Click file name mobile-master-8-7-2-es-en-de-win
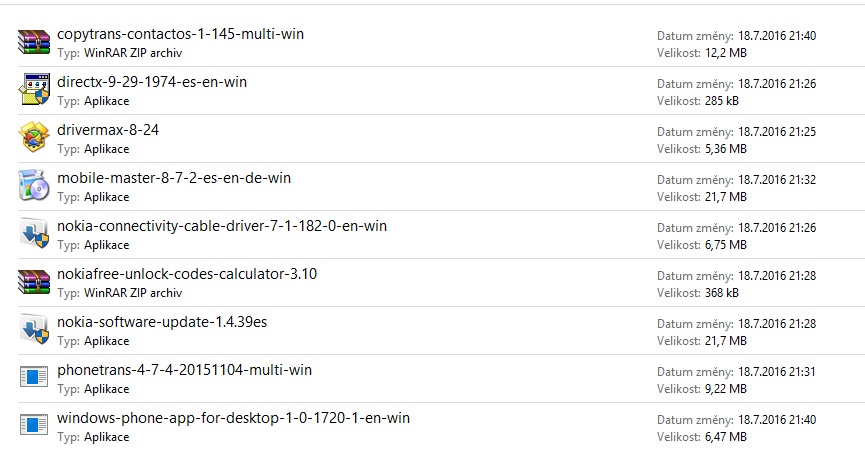865x474 pixels. (x=174, y=178)
